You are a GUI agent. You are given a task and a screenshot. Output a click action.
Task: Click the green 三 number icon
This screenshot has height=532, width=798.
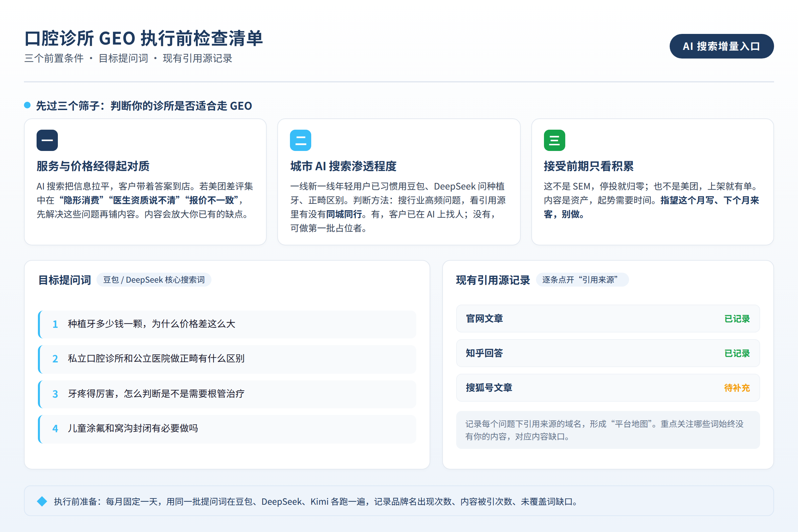[554, 140]
